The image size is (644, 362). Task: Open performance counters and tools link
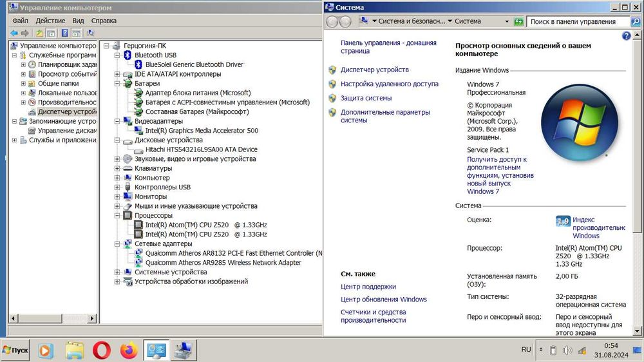point(373,316)
